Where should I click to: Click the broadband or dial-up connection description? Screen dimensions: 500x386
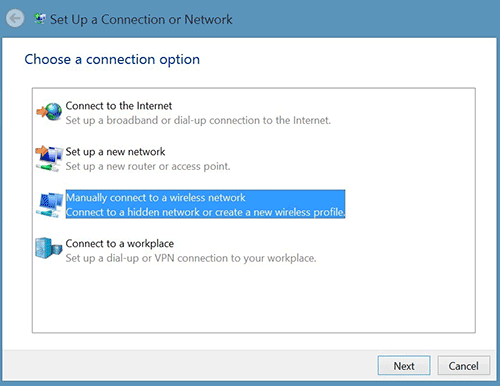[x=198, y=120]
